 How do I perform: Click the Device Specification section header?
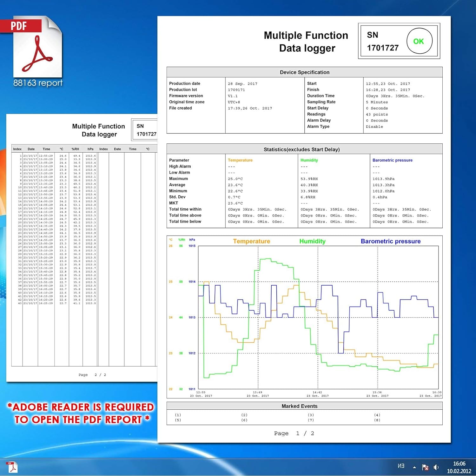point(304,72)
